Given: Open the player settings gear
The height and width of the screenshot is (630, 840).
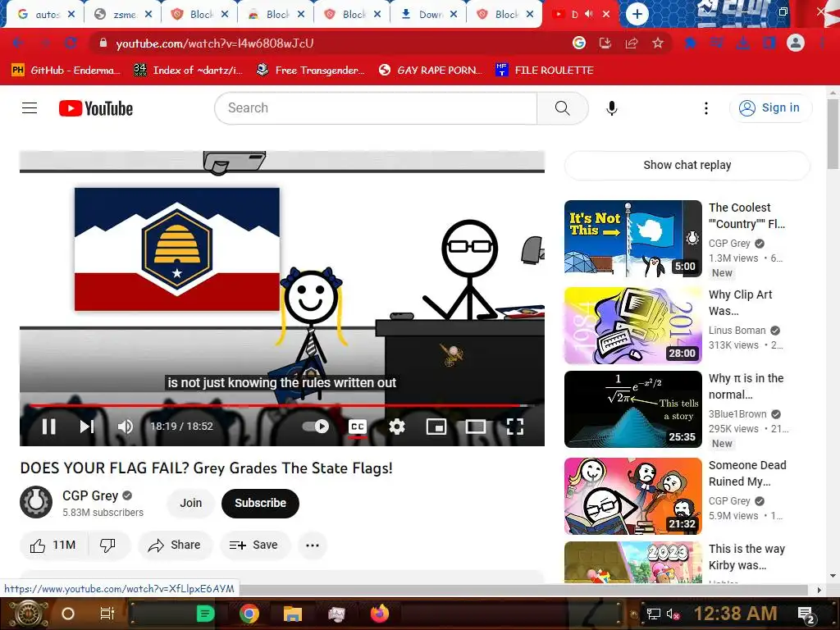Looking at the screenshot, I should point(396,427).
